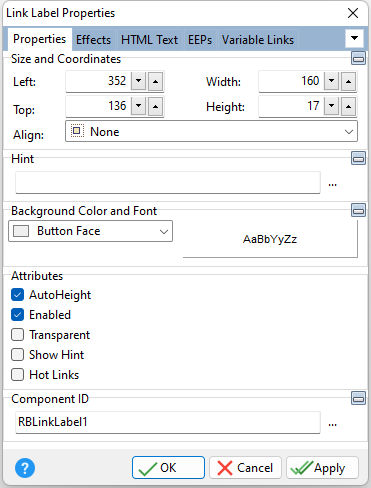Open the Align dropdown
The width and height of the screenshot is (371, 488).
coord(211,132)
